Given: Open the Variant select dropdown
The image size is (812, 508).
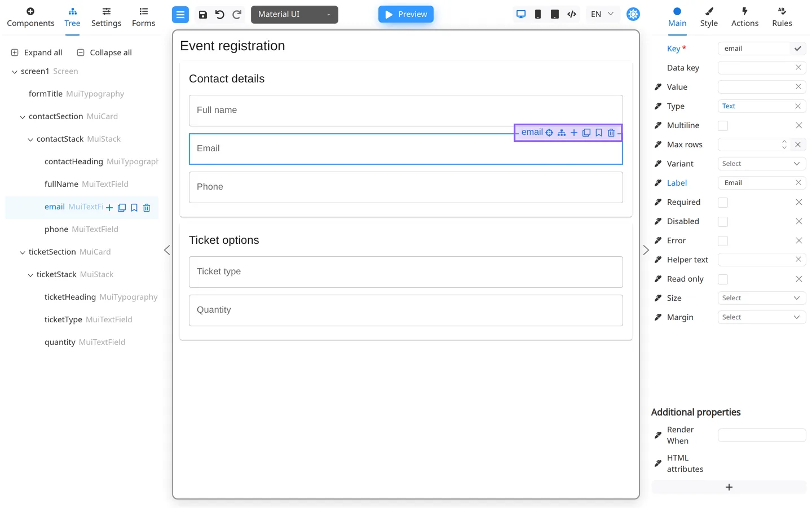Looking at the screenshot, I should pyautogui.click(x=762, y=164).
